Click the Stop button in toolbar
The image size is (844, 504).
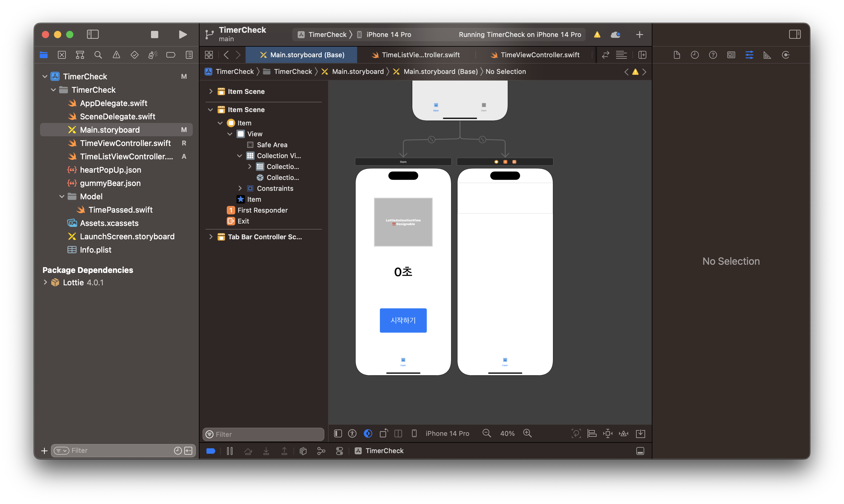coord(155,34)
